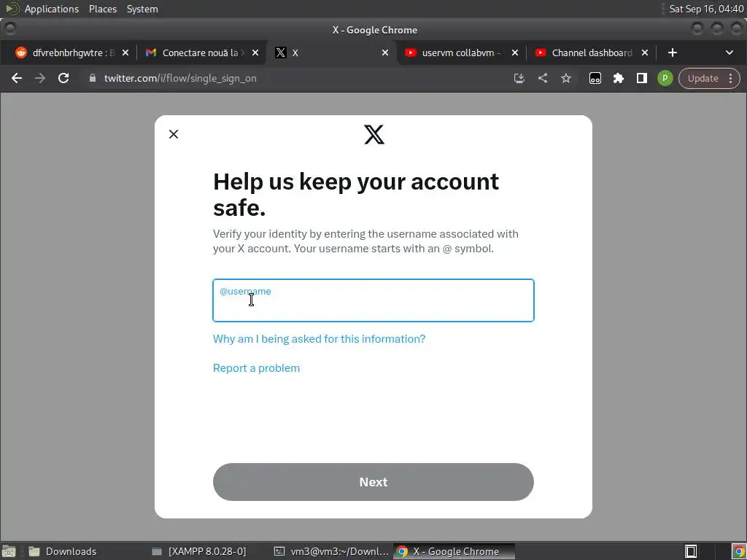Click the Report a problem link

[x=256, y=368]
